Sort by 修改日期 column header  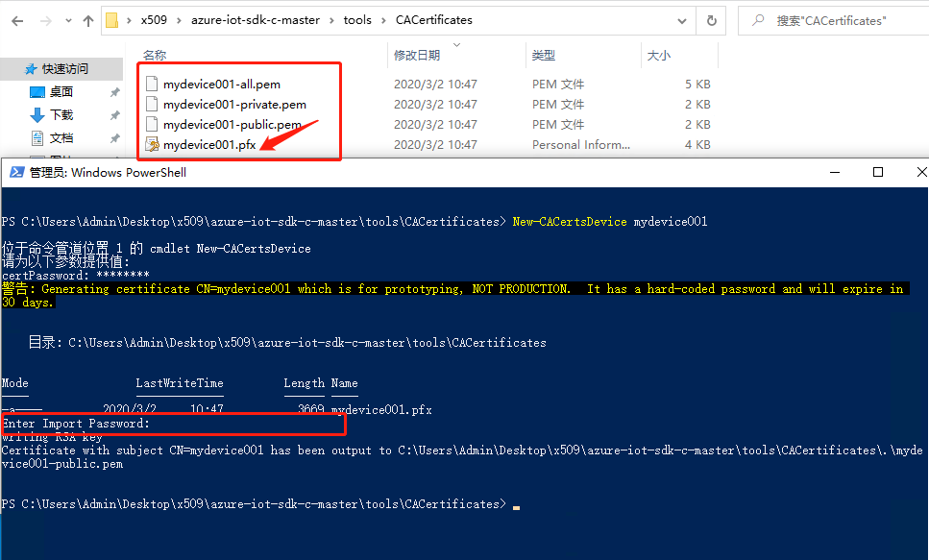pyautogui.click(x=417, y=56)
